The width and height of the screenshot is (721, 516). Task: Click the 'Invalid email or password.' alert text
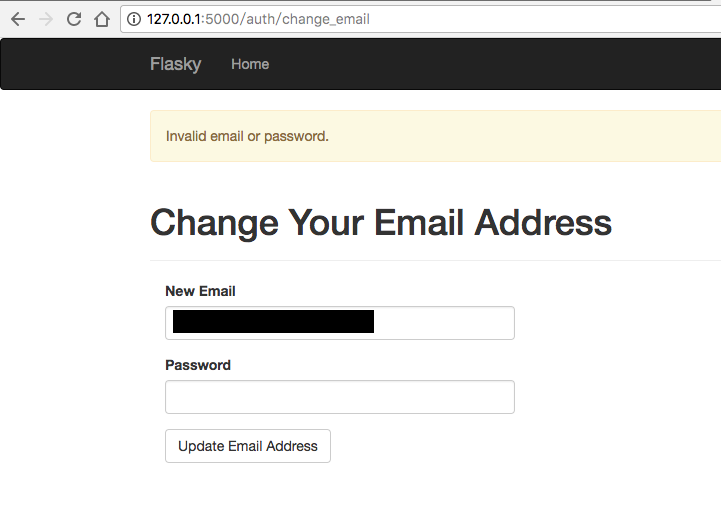247,136
